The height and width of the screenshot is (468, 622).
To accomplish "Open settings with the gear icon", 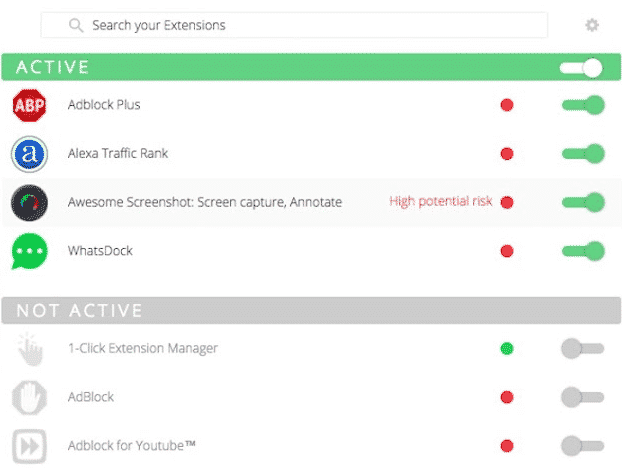I will pos(592,25).
